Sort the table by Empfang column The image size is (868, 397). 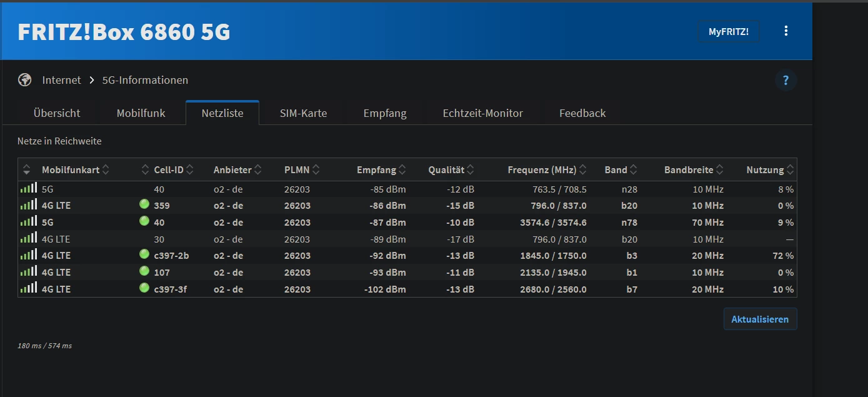point(381,170)
